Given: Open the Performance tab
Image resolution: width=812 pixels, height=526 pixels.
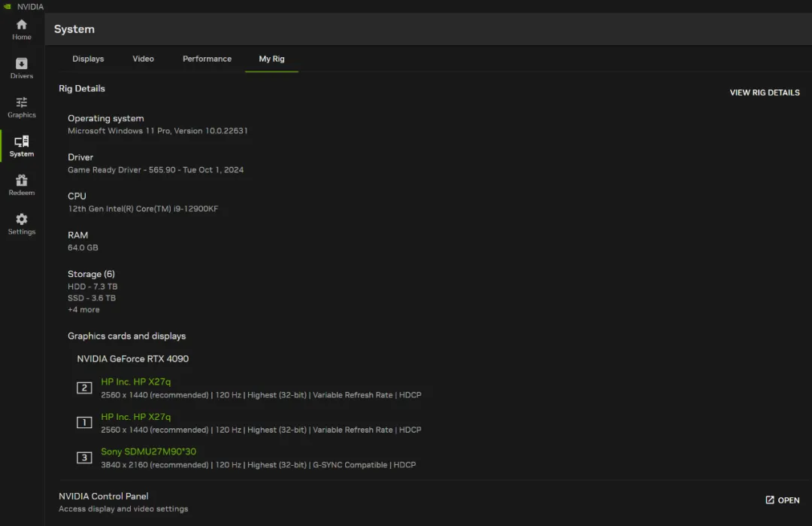Looking at the screenshot, I should click(x=207, y=59).
